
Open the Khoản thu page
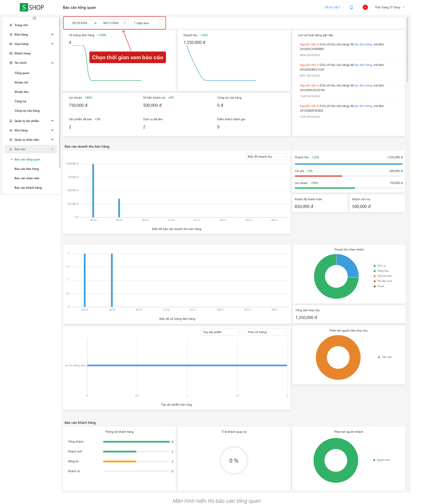[x=21, y=92]
